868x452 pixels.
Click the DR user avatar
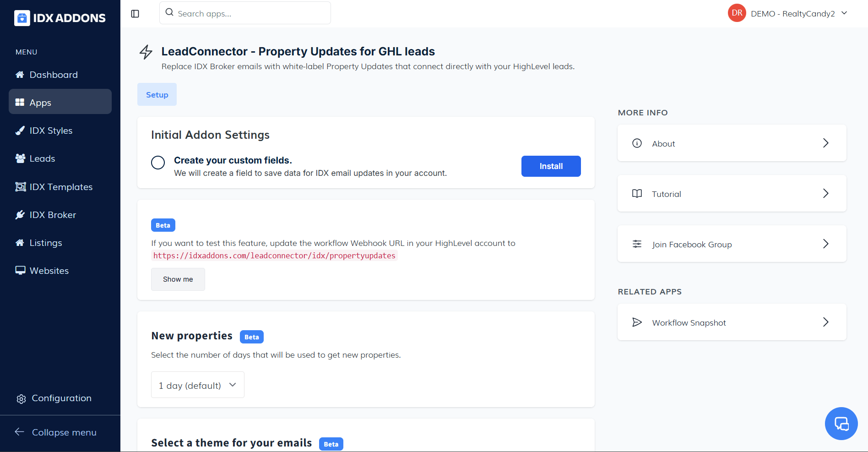(x=737, y=13)
